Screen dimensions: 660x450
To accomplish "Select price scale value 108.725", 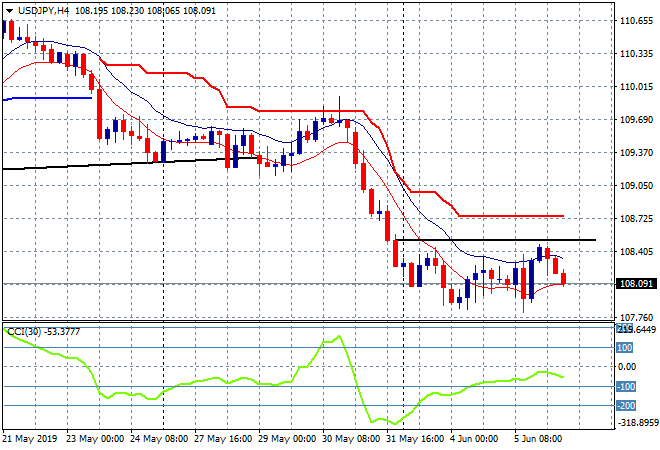I will (636, 218).
